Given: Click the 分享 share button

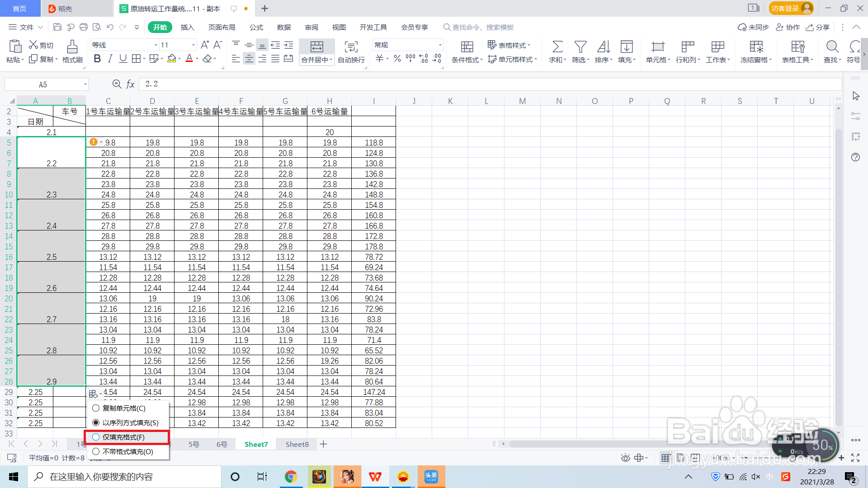Looking at the screenshot, I should click(818, 27).
